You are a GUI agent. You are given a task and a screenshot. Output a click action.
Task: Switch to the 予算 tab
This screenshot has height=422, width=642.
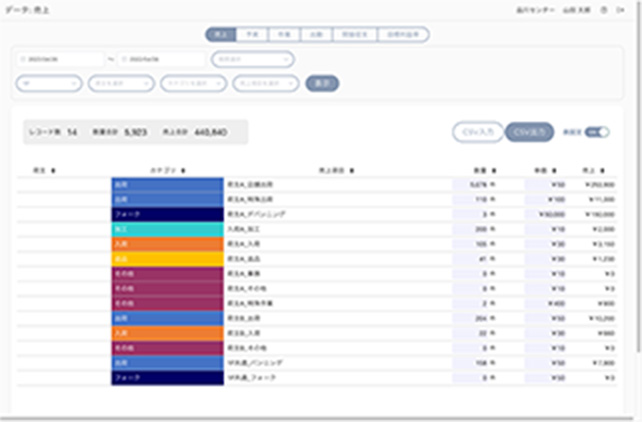point(253,34)
